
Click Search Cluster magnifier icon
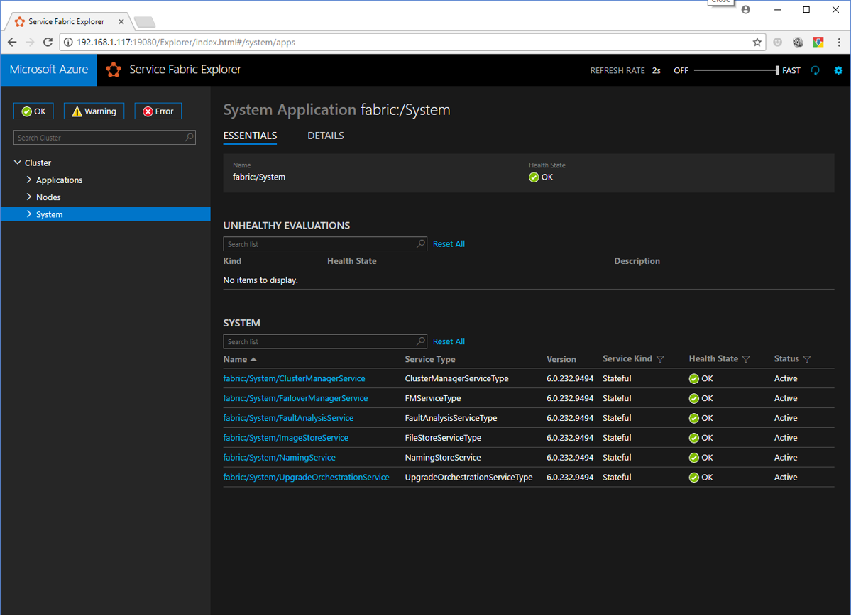pyautogui.click(x=189, y=137)
